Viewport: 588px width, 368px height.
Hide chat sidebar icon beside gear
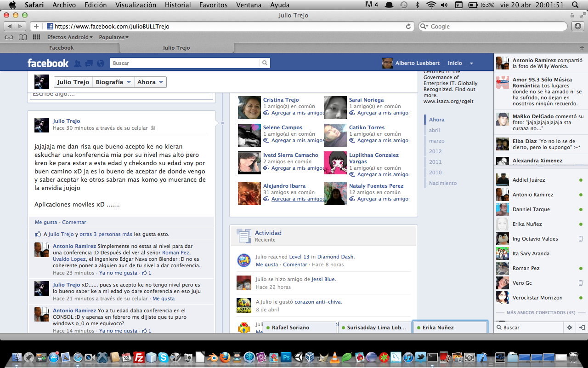[x=582, y=328]
